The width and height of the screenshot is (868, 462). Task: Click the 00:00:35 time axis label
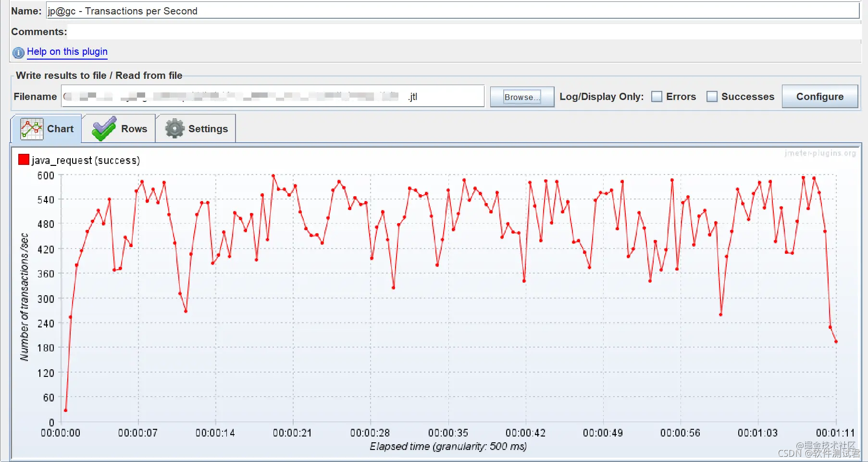pyautogui.click(x=448, y=433)
